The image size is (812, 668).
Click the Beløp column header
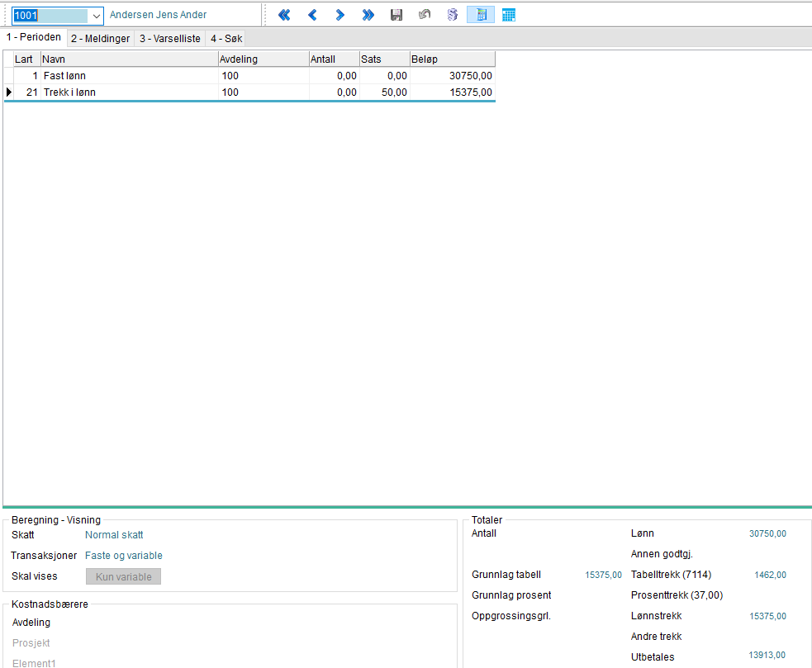tap(452, 59)
